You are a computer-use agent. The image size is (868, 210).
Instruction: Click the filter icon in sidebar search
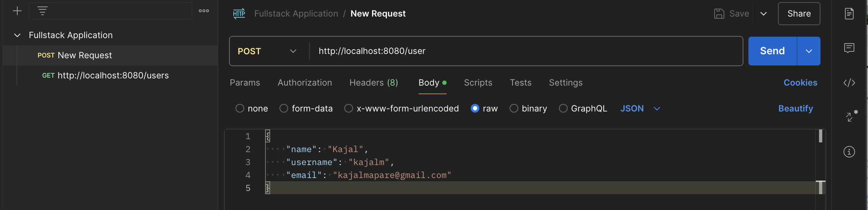tap(42, 11)
